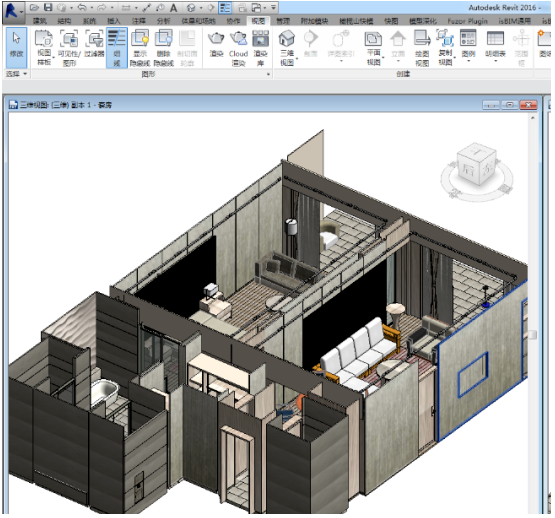This screenshot has width=555, height=518.
Task: Open Visibility/Graphics settings
Action: 69,48
